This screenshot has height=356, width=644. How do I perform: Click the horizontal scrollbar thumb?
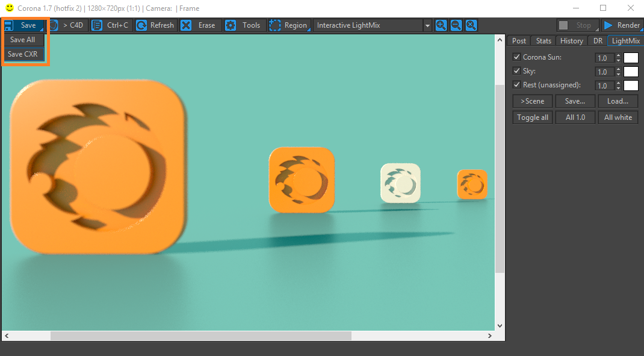(201, 336)
